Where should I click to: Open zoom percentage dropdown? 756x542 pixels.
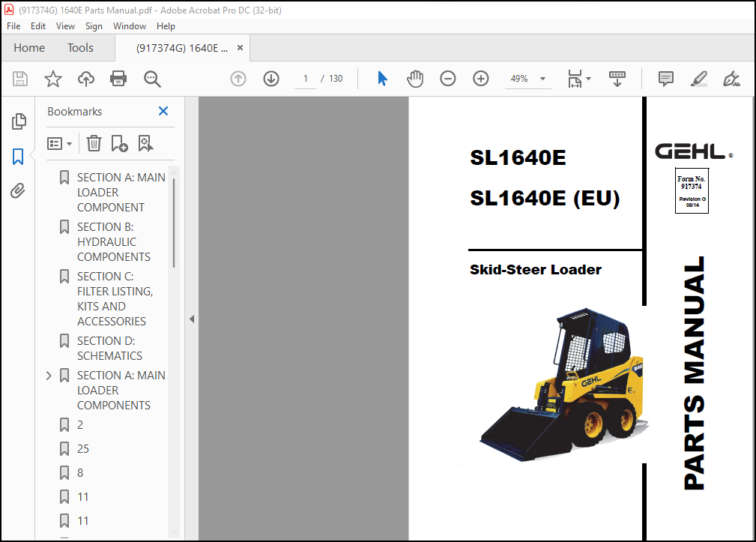pyautogui.click(x=543, y=79)
